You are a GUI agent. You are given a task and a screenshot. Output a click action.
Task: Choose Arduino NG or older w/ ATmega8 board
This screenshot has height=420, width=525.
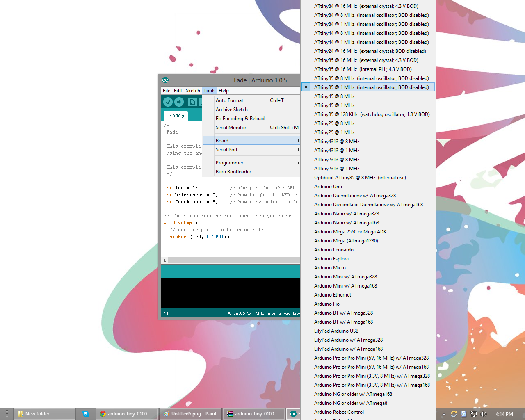coord(368,403)
